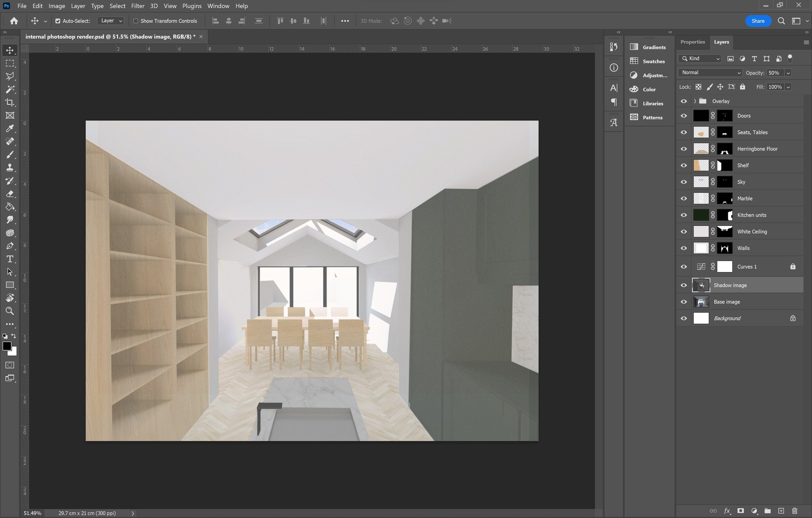Select the Horizontal Type tool

click(10, 259)
